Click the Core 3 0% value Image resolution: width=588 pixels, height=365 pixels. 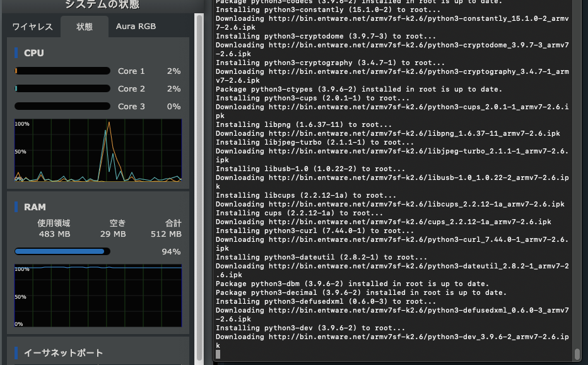(173, 106)
